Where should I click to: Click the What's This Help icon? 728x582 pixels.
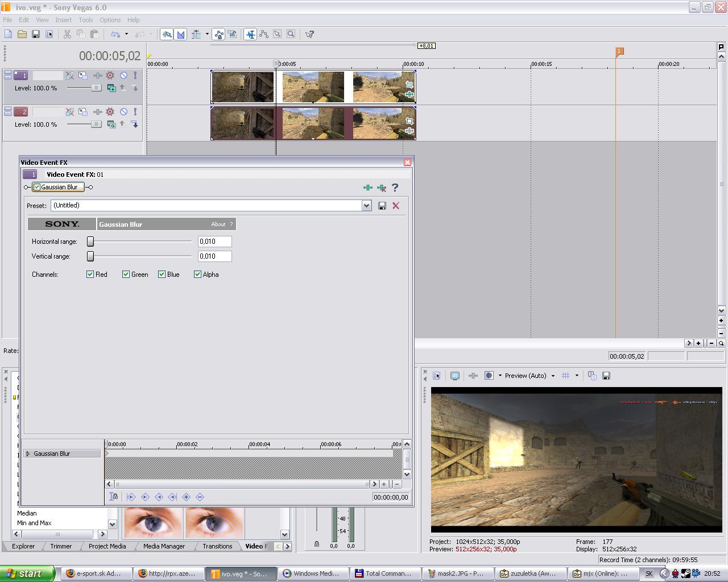click(310, 34)
